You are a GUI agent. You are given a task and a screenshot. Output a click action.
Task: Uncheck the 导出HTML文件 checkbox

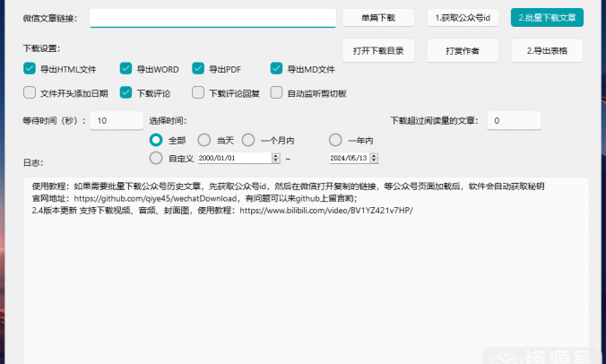30,69
